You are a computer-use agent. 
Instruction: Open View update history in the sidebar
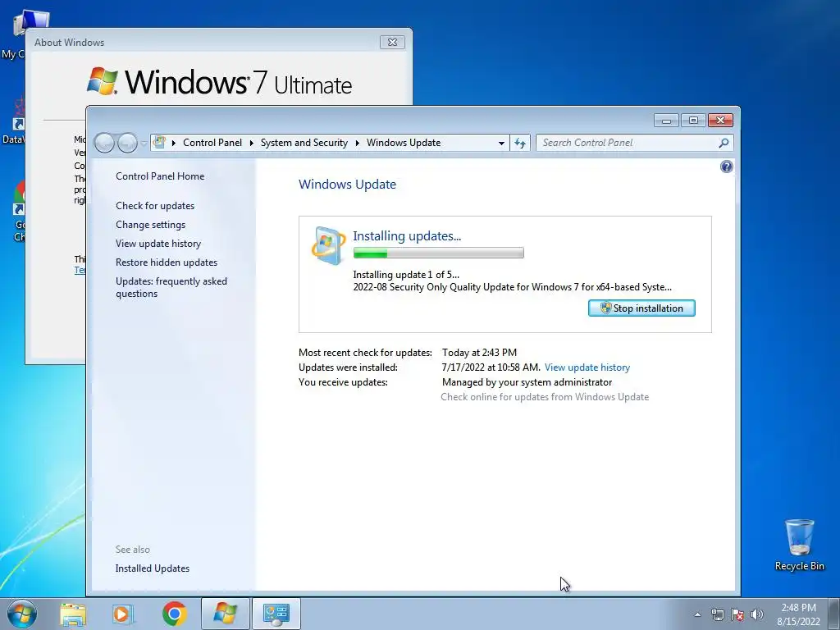click(158, 243)
